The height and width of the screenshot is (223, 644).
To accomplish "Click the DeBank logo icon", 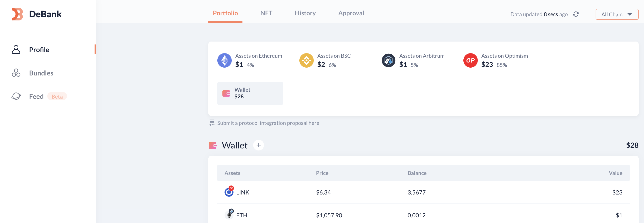I will pyautogui.click(x=17, y=14).
